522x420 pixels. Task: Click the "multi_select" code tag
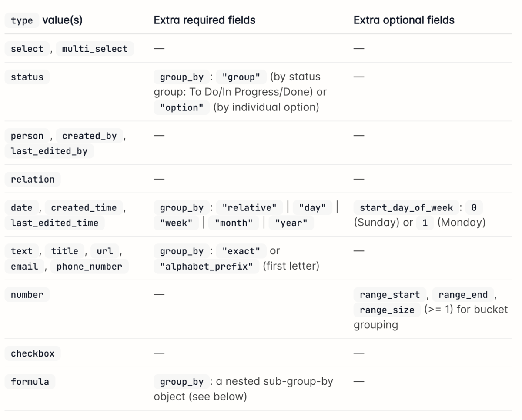click(x=95, y=49)
